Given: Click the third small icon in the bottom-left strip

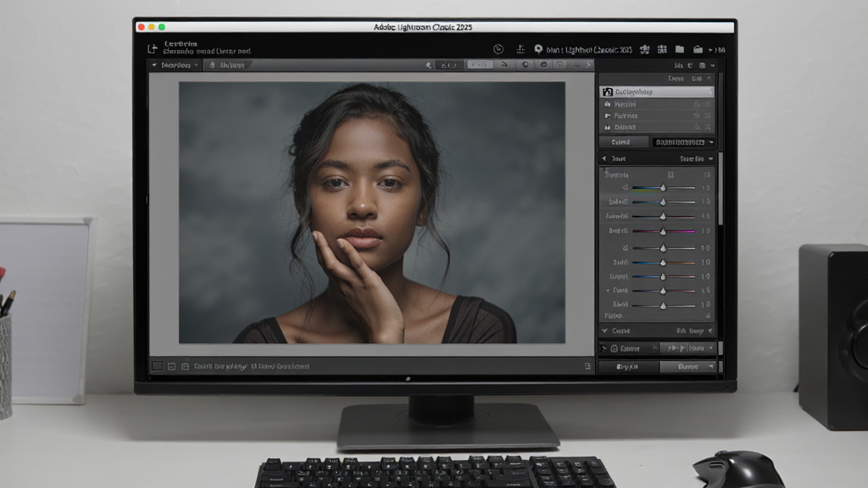Looking at the screenshot, I should point(185,366).
